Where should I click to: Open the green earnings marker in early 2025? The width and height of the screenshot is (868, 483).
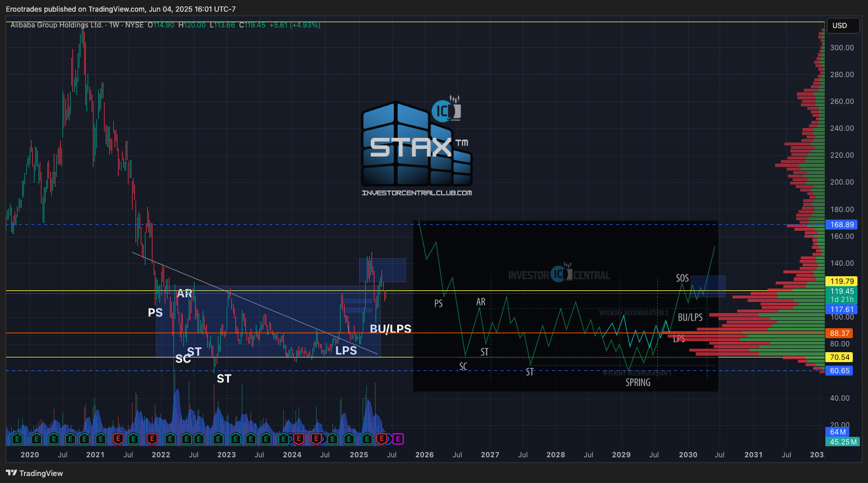point(367,439)
